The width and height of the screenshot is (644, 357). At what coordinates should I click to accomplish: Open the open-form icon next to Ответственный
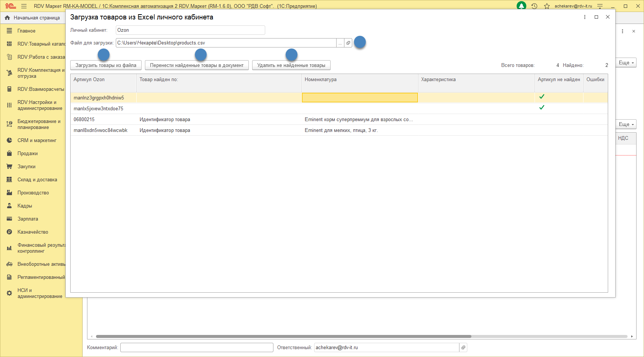pyautogui.click(x=463, y=348)
